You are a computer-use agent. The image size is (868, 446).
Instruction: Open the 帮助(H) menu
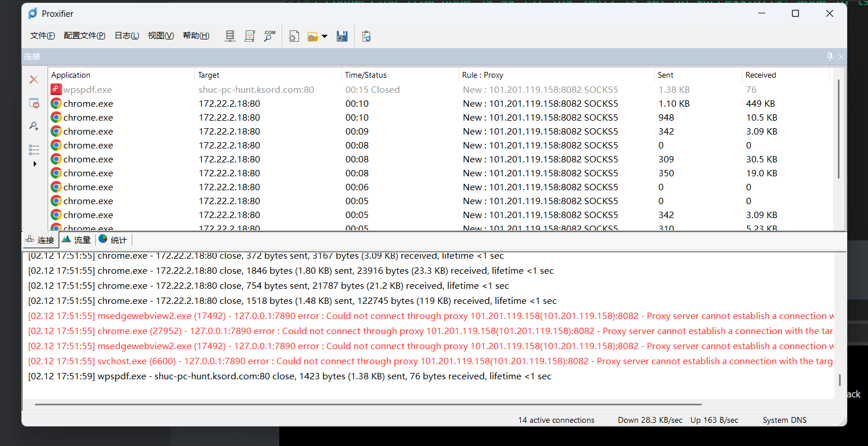[196, 36]
